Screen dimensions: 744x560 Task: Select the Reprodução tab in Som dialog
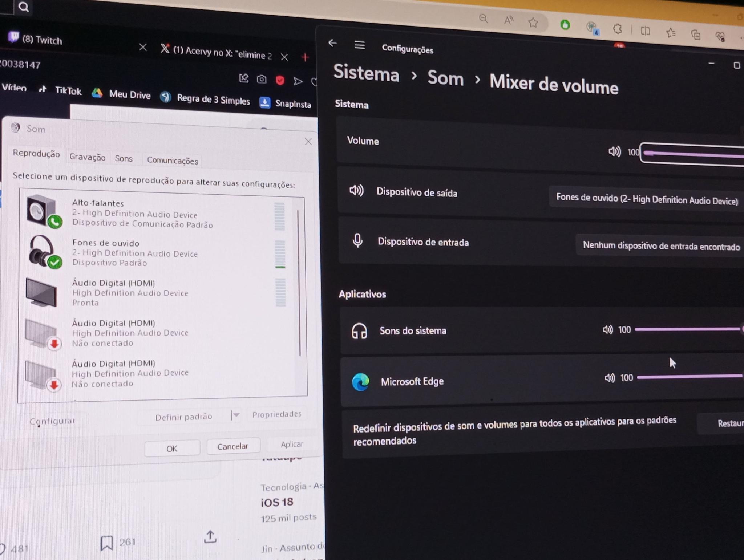[36, 153]
